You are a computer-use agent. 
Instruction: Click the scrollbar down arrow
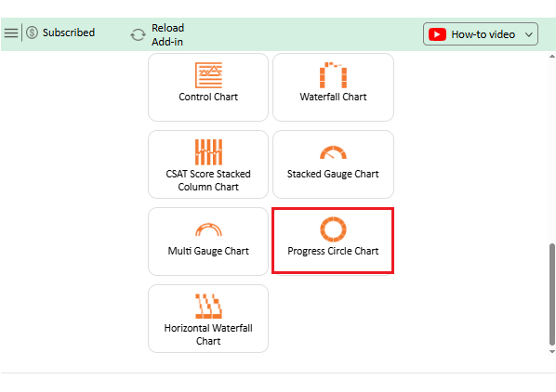551,352
